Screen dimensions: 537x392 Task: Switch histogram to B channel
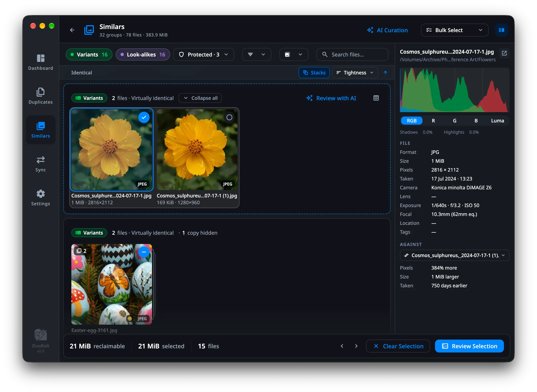click(476, 121)
